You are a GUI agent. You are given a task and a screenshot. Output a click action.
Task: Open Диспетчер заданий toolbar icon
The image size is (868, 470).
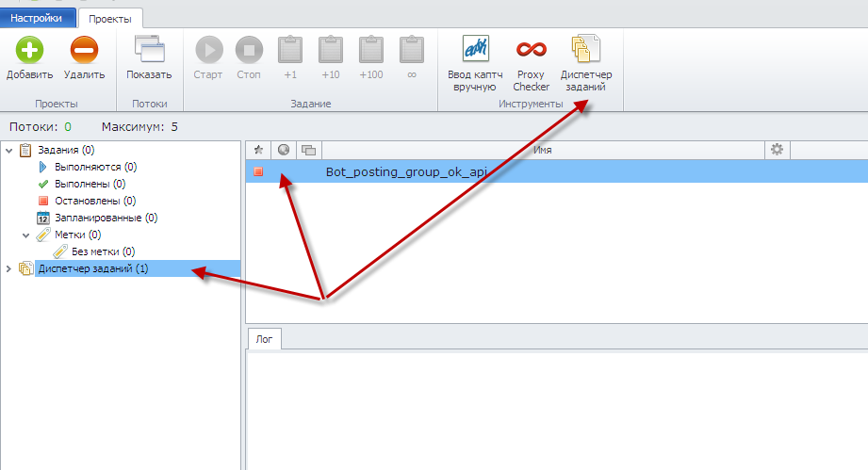pos(585,49)
